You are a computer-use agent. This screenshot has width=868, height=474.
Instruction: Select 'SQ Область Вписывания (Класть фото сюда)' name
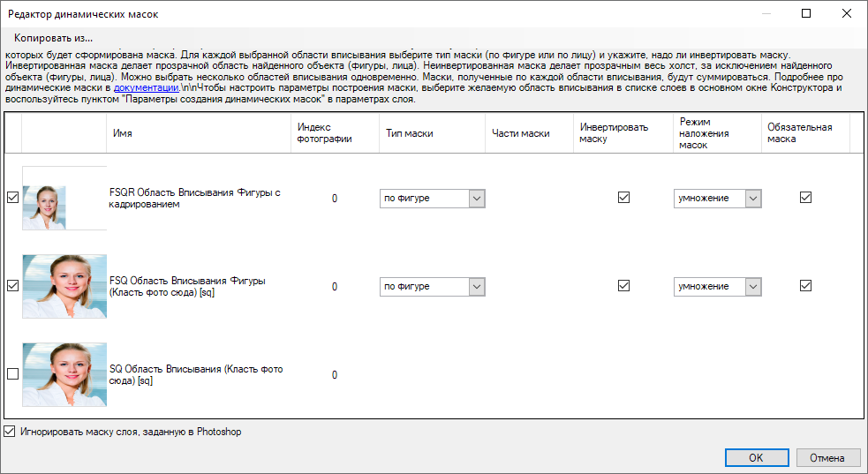tap(196, 375)
